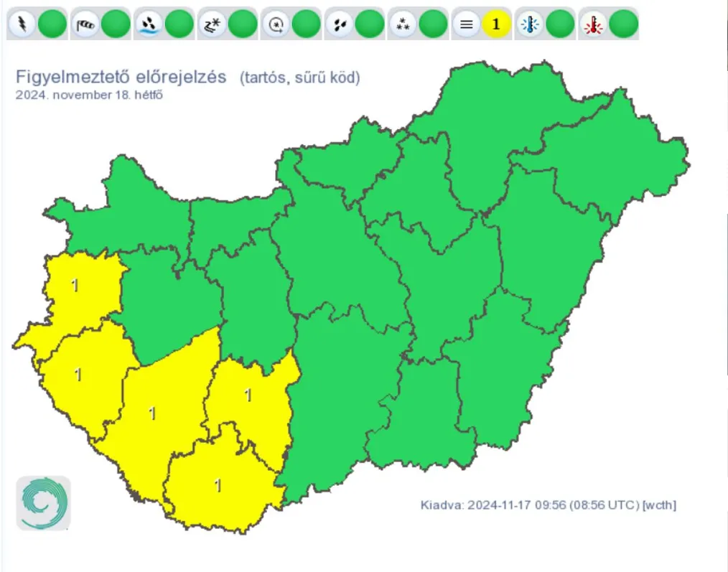Open the extreme cold thermometer icon
The width and height of the screenshot is (728, 572).
(x=530, y=25)
